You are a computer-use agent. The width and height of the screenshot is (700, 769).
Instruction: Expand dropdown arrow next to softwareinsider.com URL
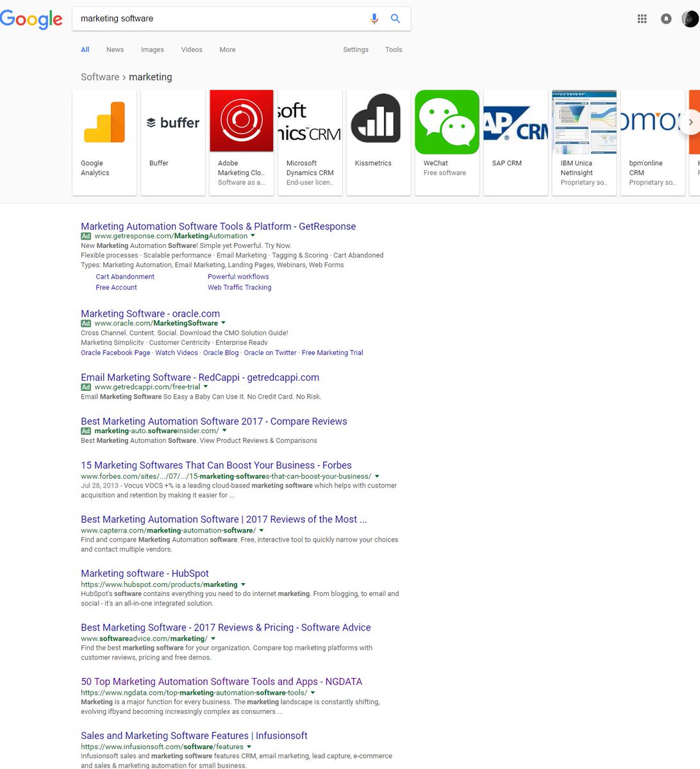pyautogui.click(x=224, y=431)
